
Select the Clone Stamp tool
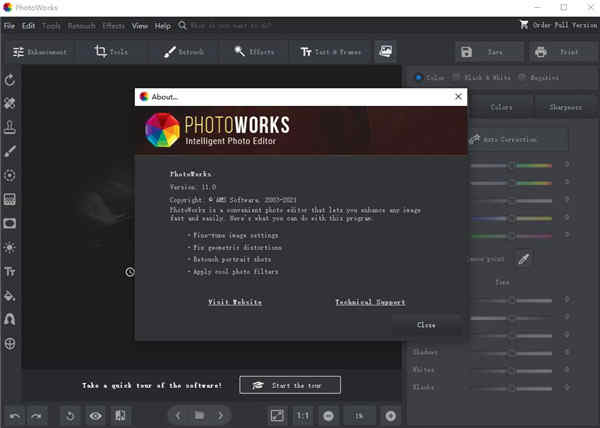10,127
